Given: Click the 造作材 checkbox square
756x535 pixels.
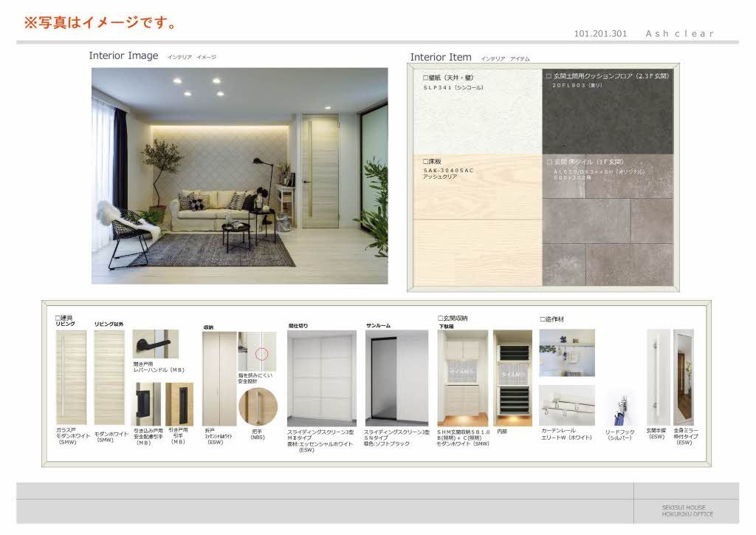Looking at the screenshot, I should pyautogui.click(x=543, y=319).
